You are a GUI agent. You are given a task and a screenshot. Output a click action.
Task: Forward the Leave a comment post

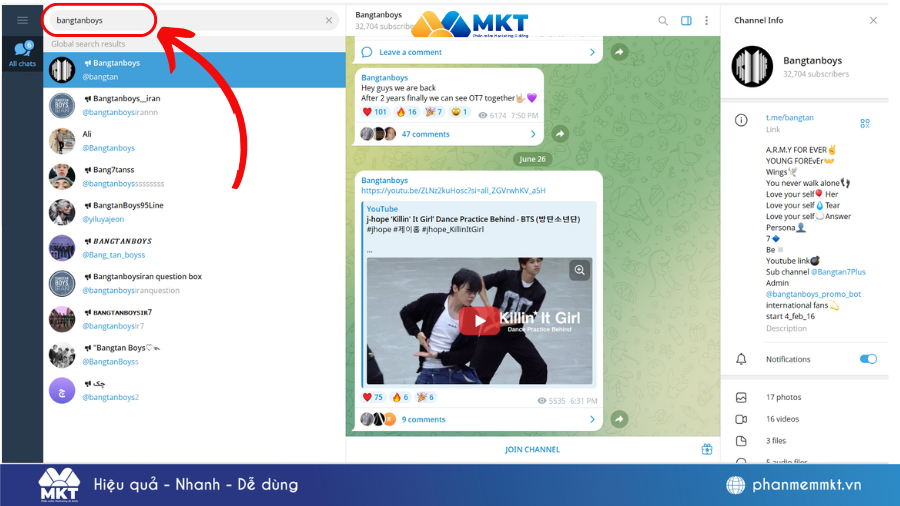[x=619, y=52]
